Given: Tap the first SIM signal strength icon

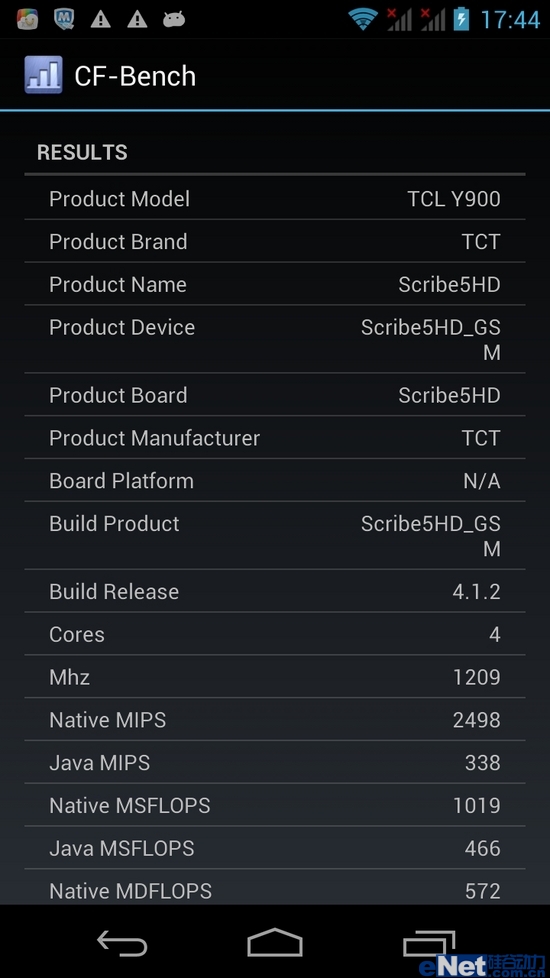Looking at the screenshot, I should [x=399, y=19].
